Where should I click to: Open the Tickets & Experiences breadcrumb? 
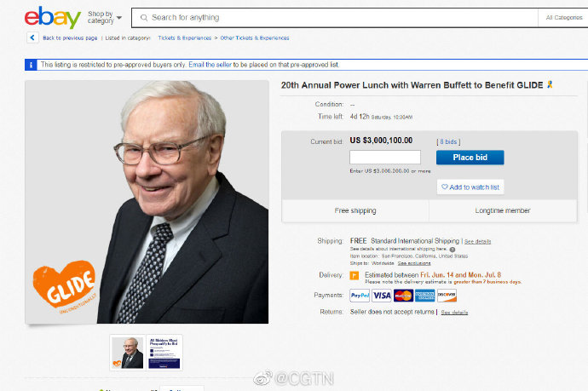tap(185, 37)
